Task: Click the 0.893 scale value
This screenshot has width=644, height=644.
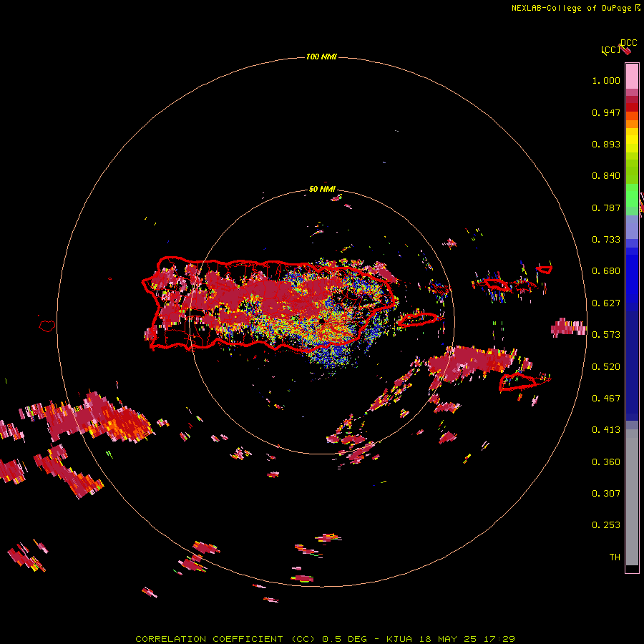Action: pos(606,144)
